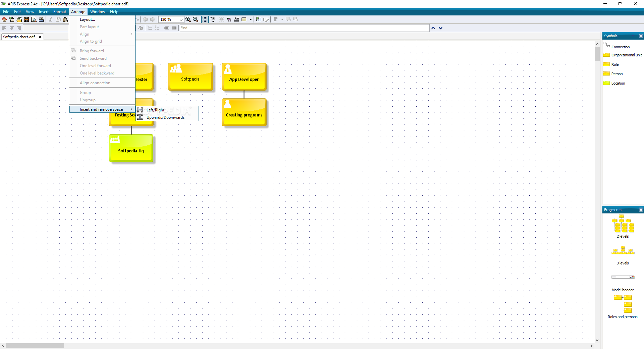
Task: Open the zoom percentage dropdown
Action: (x=181, y=19)
